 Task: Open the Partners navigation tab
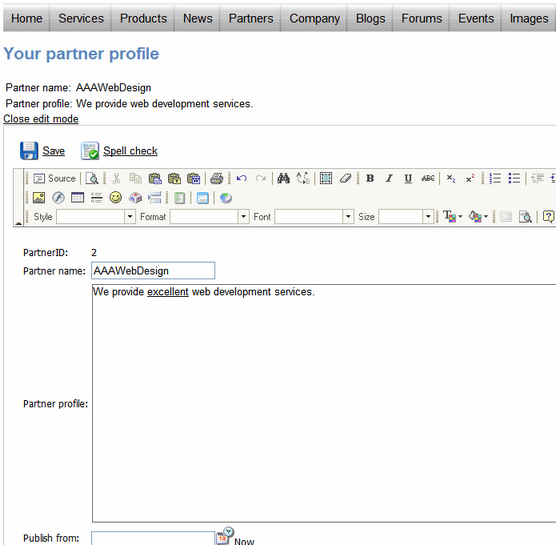(x=251, y=18)
